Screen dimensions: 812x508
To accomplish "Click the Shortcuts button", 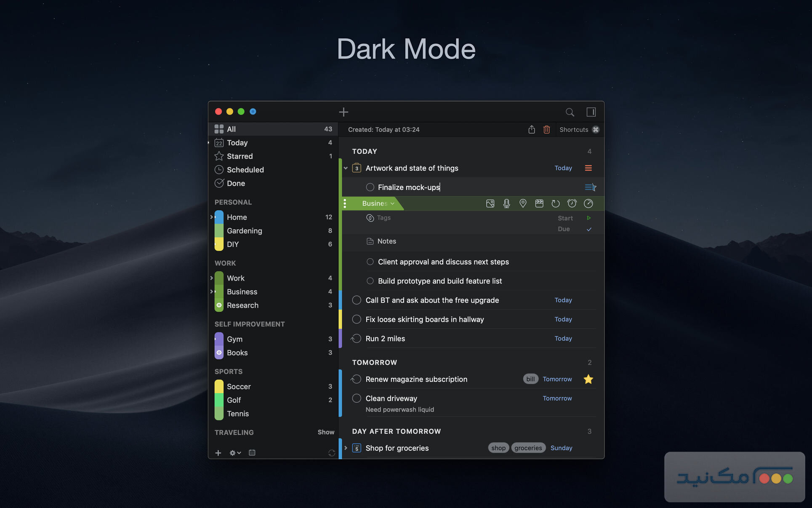I will click(578, 130).
